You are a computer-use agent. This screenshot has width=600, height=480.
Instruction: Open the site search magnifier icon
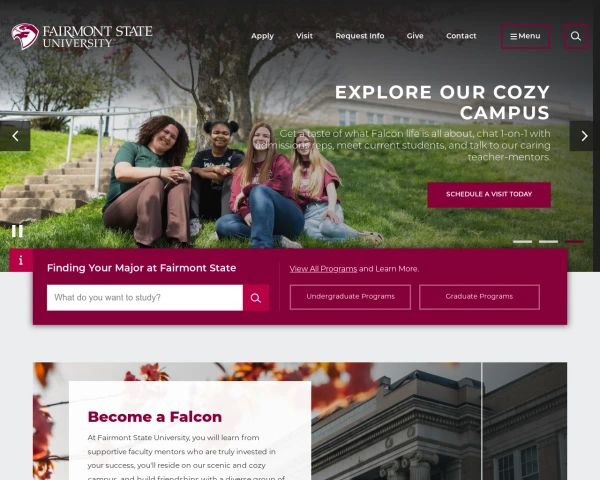[x=576, y=36]
